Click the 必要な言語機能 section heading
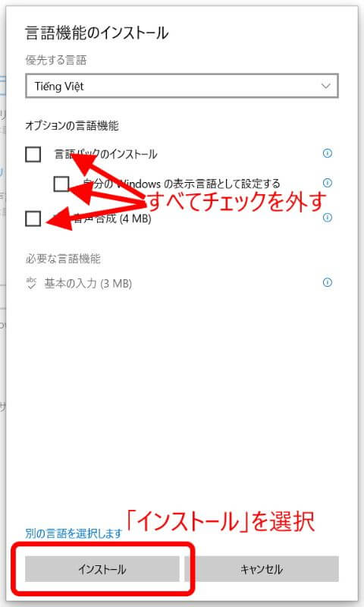Image resolution: width=364 pixels, height=607 pixels. pyautogui.click(x=63, y=259)
